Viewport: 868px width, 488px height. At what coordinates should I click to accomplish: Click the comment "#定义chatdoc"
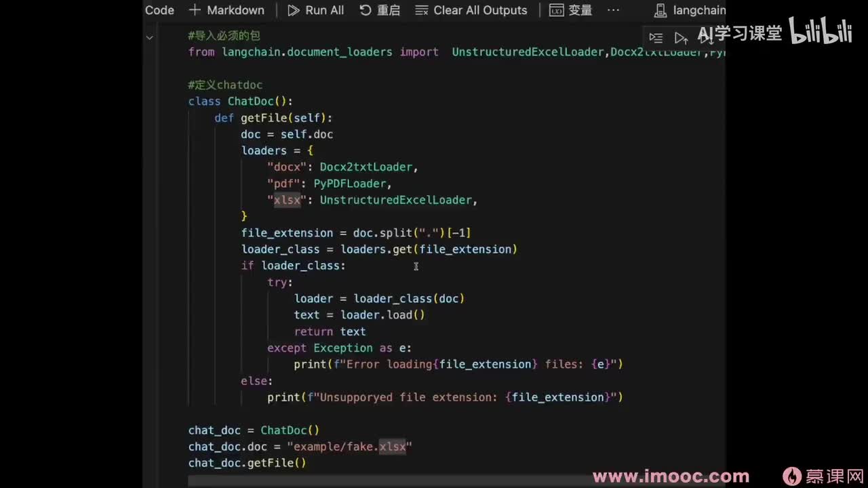pyautogui.click(x=225, y=85)
